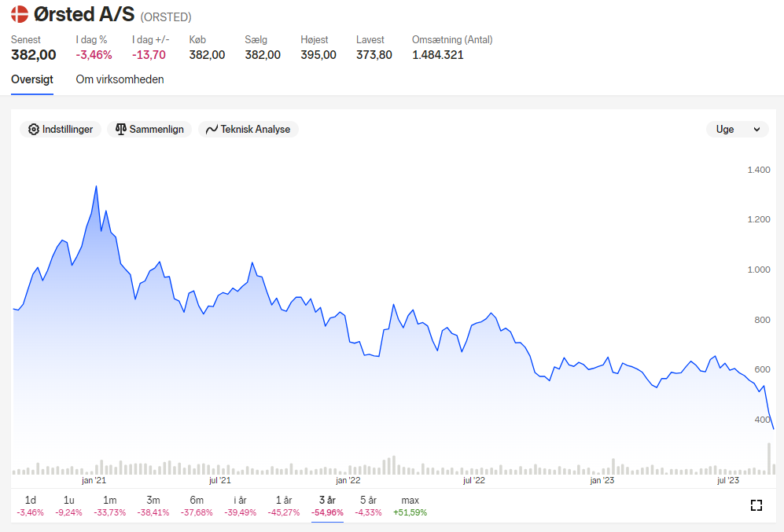Click the 800 price axis label

click(x=763, y=320)
